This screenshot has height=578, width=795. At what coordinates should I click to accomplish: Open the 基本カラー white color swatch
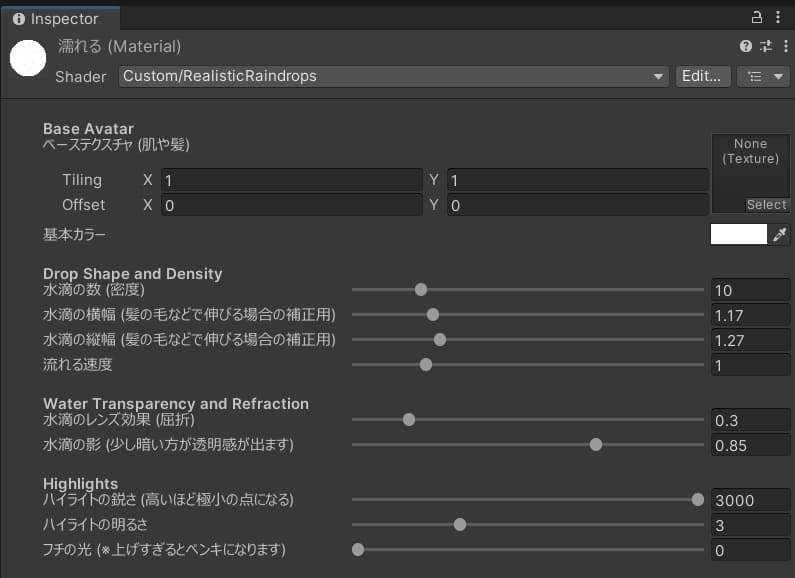pyautogui.click(x=739, y=234)
